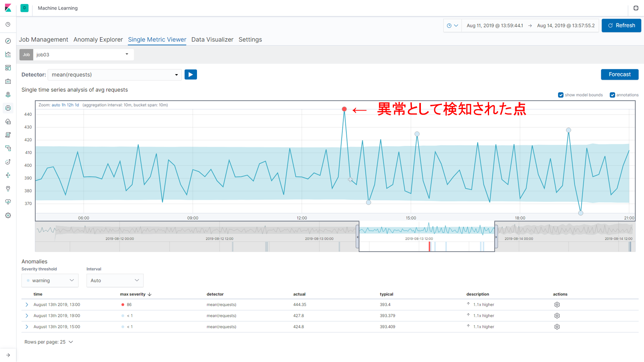Click the Forecast button
This screenshot has height=362, width=644.
(x=619, y=75)
